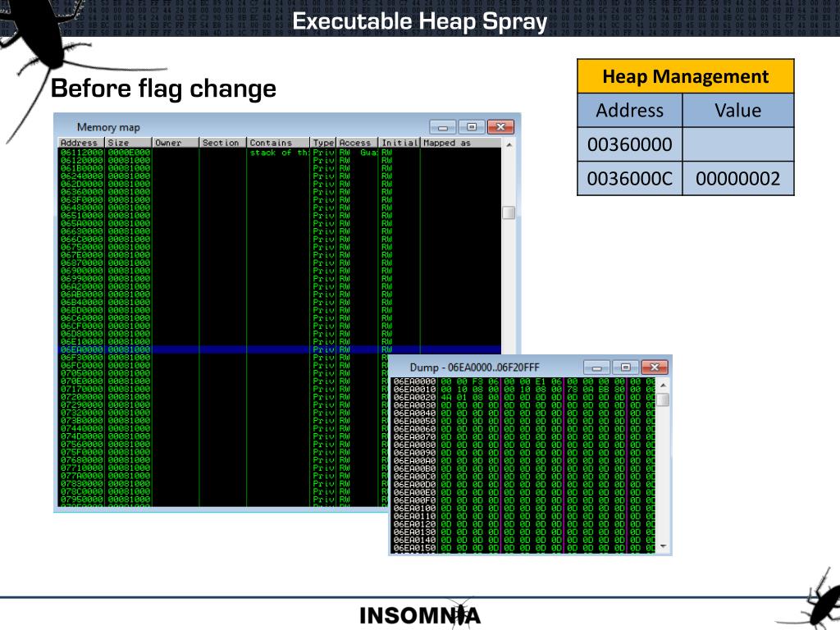Select memory map row 06B40000
Image resolution: width=840 pixels, height=630 pixels.
280,302
